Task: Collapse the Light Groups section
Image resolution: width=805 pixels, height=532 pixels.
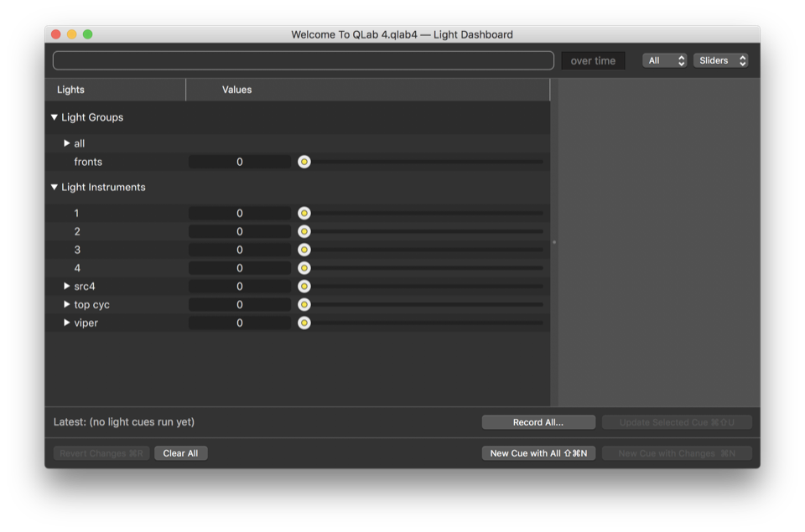Action: click(55, 118)
